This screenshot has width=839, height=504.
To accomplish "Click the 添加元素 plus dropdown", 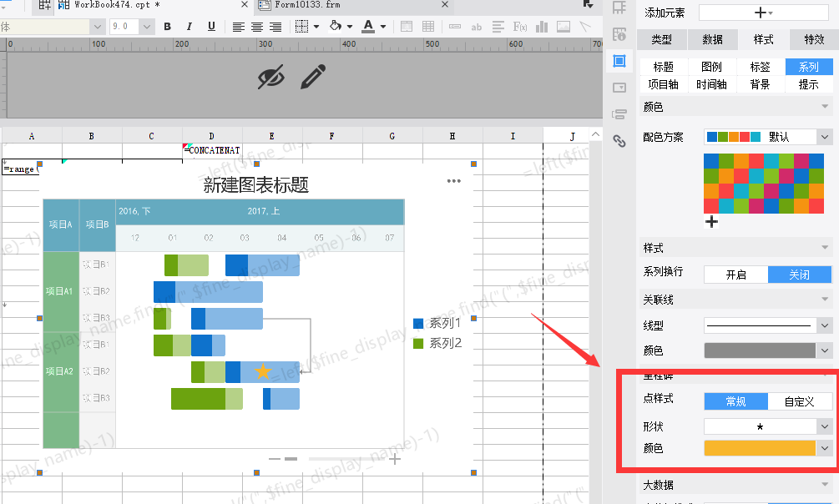I will coord(764,13).
